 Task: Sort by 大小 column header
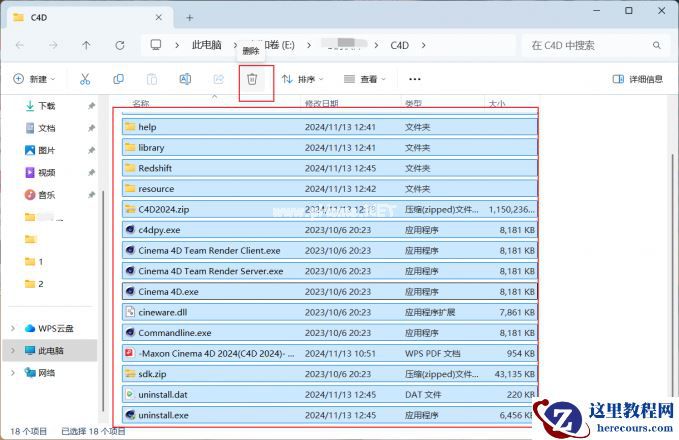497,104
